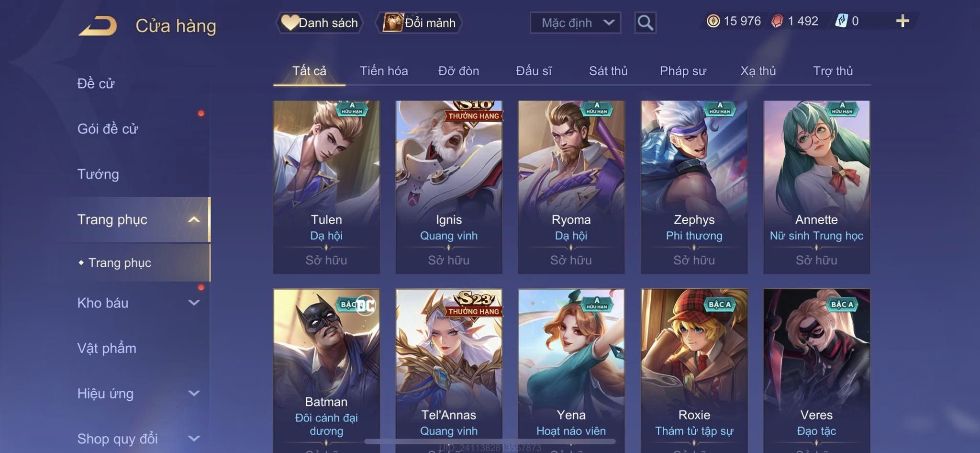This screenshot has height=453, width=980.
Task: Collapse the Trang phục section chevron
Action: tap(194, 219)
